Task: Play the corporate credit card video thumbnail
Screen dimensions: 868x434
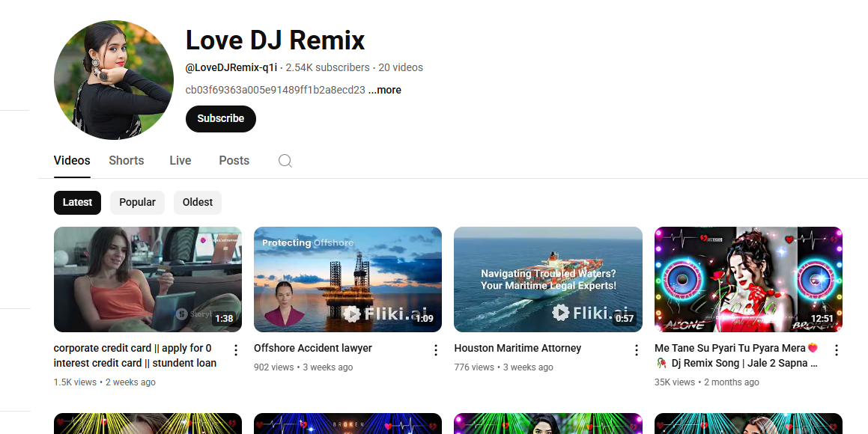Action: [148, 279]
